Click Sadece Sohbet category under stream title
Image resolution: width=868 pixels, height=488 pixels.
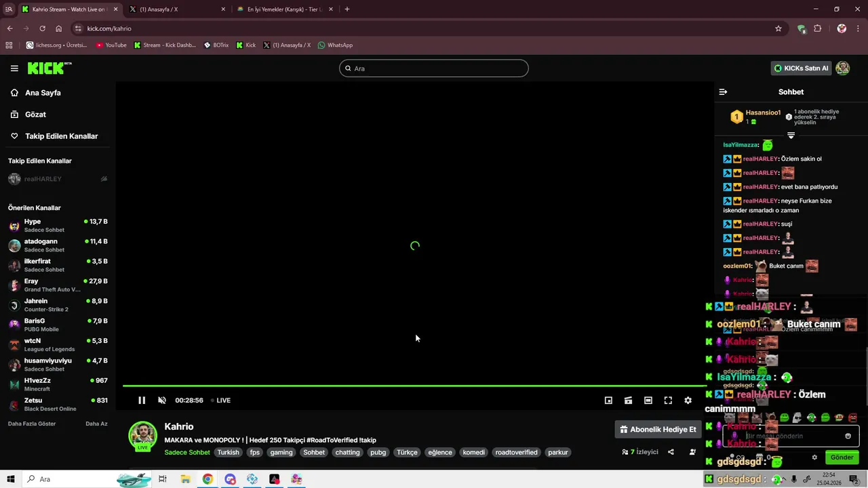[x=187, y=453]
